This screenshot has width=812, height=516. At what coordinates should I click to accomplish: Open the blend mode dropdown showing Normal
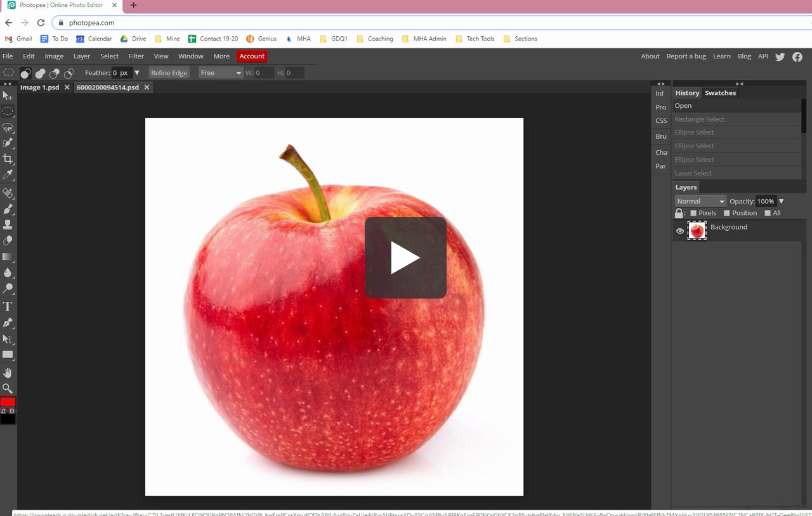pos(700,201)
